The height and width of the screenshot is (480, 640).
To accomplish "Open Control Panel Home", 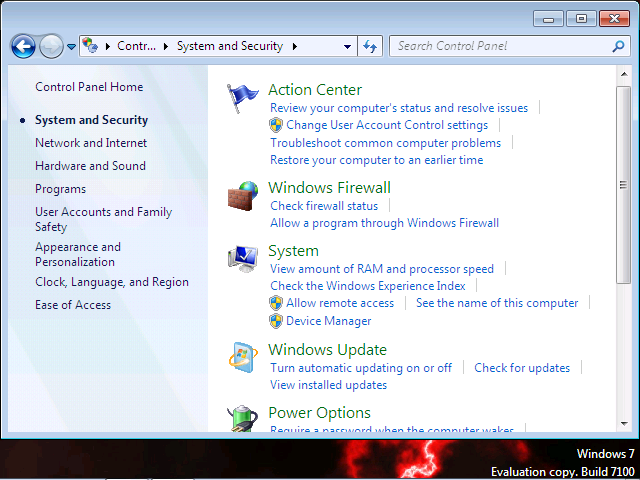I will coord(89,87).
